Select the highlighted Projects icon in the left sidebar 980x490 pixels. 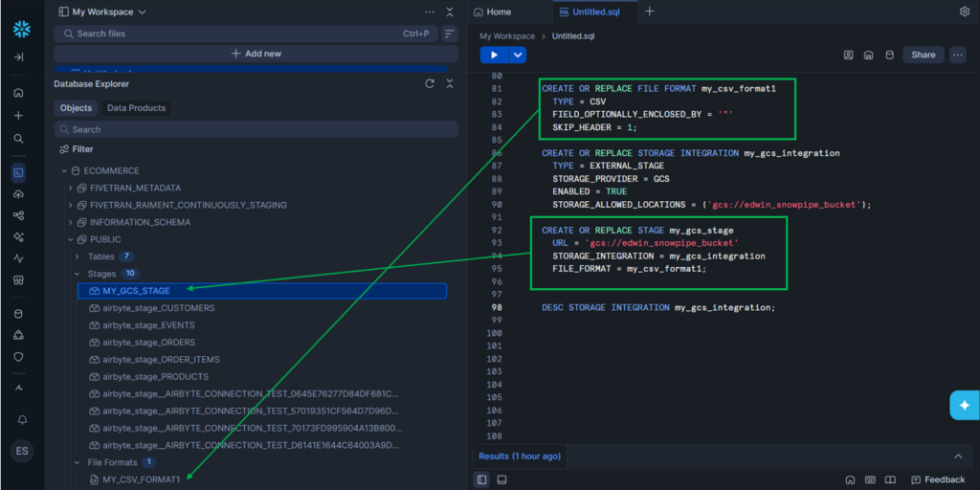pyautogui.click(x=19, y=172)
